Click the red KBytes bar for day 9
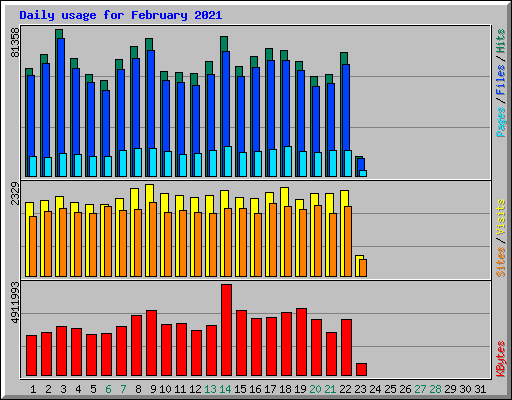The height and width of the screenshot is (400, 512). point(152,343)
